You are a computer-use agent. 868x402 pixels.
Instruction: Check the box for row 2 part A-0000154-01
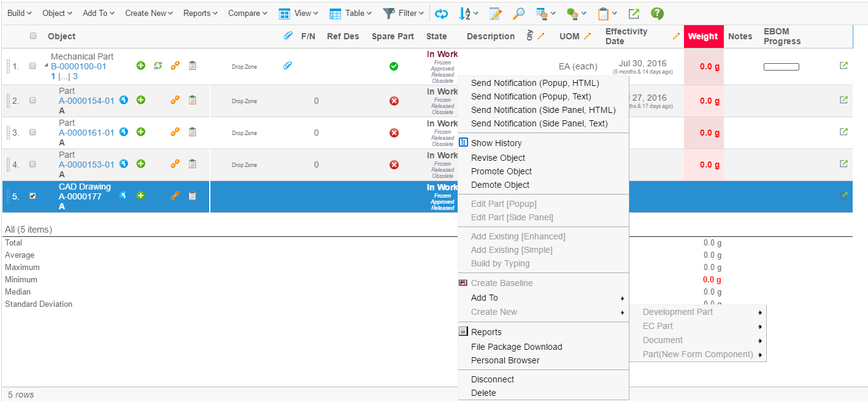click(x=33, y=100)
